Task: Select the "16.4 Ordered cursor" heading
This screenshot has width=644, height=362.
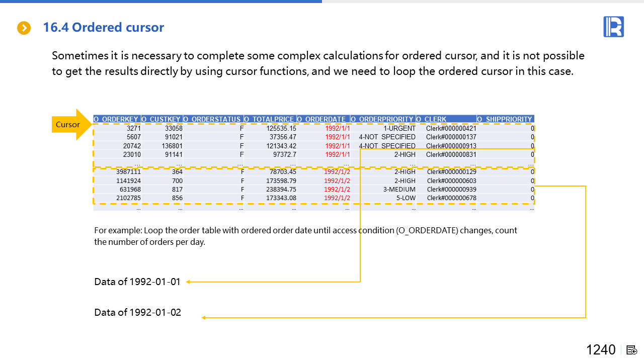Action: point(103,28)
